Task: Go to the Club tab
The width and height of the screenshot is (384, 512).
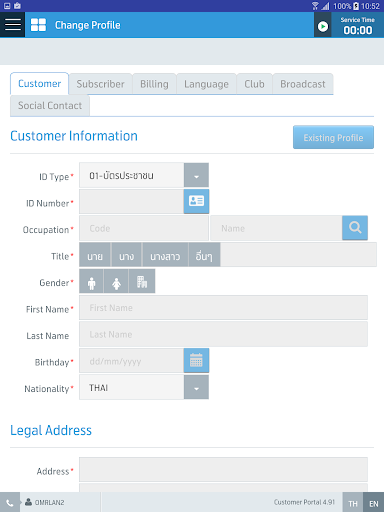Action: (x=254, y=84)
